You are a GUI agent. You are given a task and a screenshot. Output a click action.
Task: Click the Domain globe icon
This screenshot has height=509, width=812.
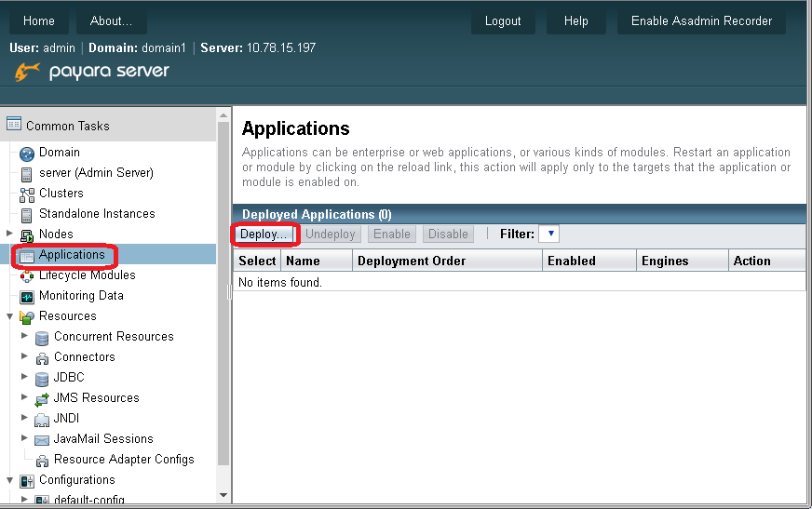point(27,154)
